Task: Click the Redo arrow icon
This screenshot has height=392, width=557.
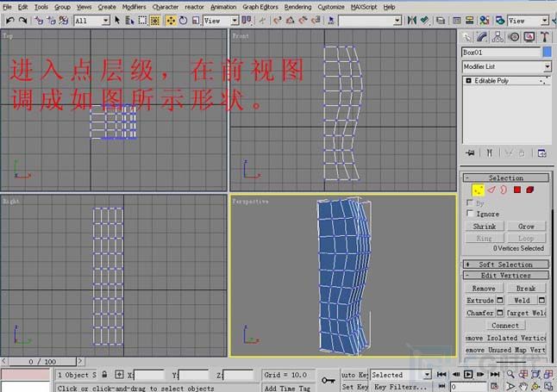Action: pyautogui.click(x=22, y=21)
